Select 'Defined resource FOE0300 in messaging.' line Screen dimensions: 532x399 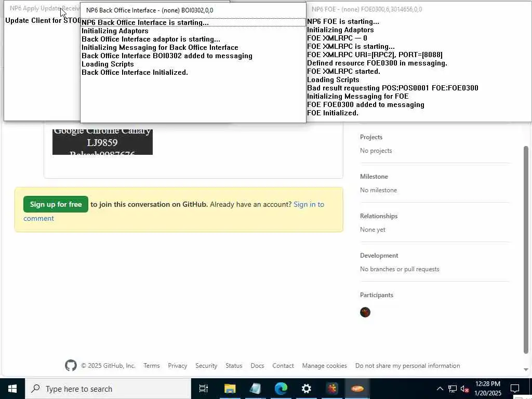377,63
